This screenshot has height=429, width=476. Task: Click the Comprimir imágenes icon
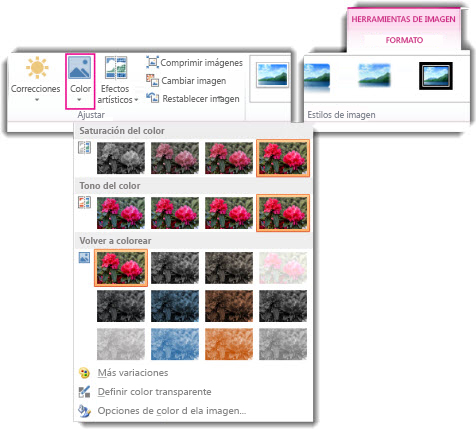152,62
